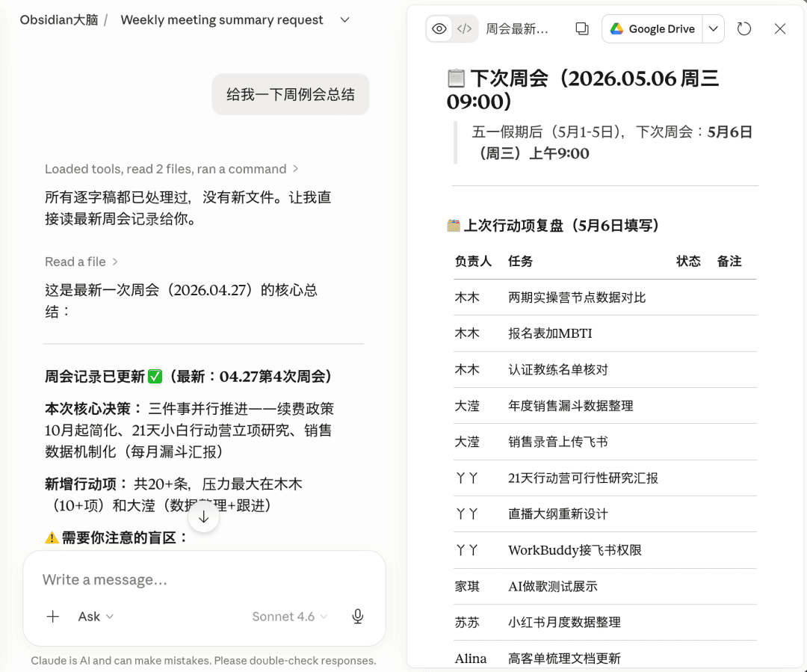Click the Write a message input field
807x672 pixels.
click(204, 580)
